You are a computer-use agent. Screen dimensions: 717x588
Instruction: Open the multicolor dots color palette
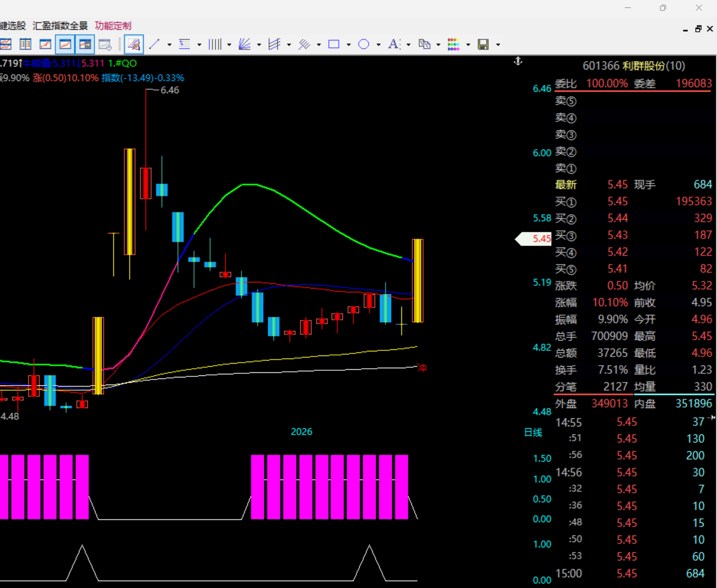(453, 44)
